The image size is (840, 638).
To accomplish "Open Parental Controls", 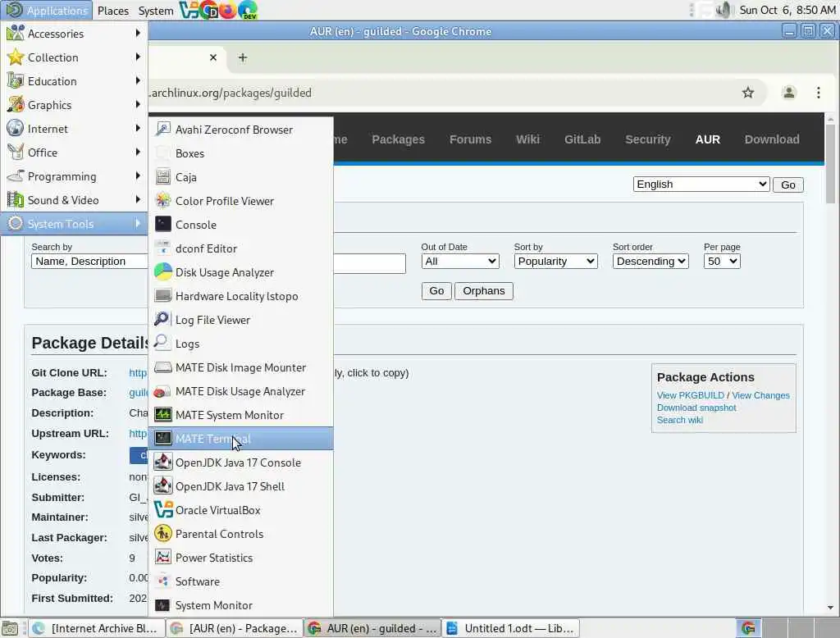I will 240,534.
